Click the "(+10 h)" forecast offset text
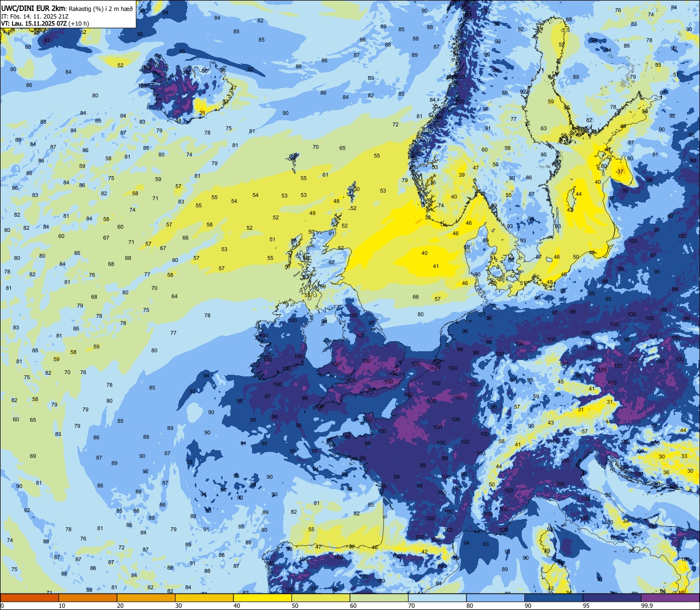The width and height of the screenshot is (700, 610). click(80, 24)
